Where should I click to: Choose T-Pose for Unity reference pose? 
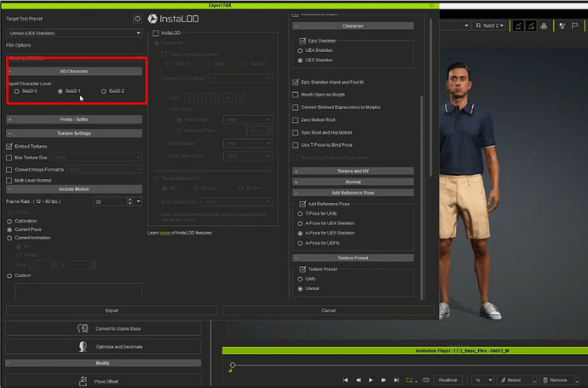(x=300, y=214)
